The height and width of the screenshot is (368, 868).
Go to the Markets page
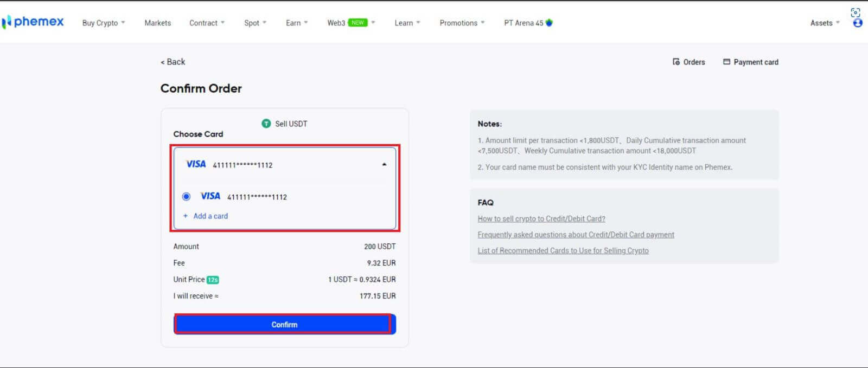point(157,23)
